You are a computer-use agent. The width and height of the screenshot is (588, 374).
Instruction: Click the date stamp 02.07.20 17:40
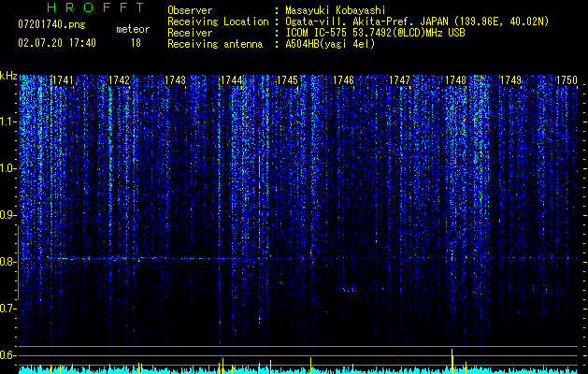[57, 43]
